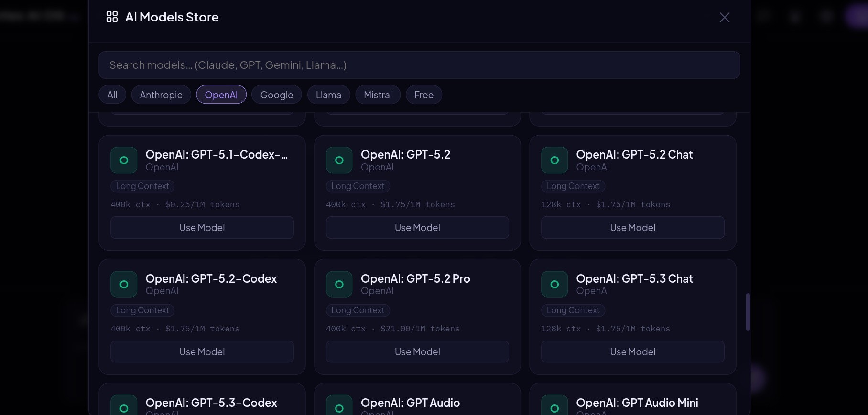Viewport: 868px width, 415px height.
Task: Use Model for GPT-5.2 Chat
Action: click(x=633, y=228)
